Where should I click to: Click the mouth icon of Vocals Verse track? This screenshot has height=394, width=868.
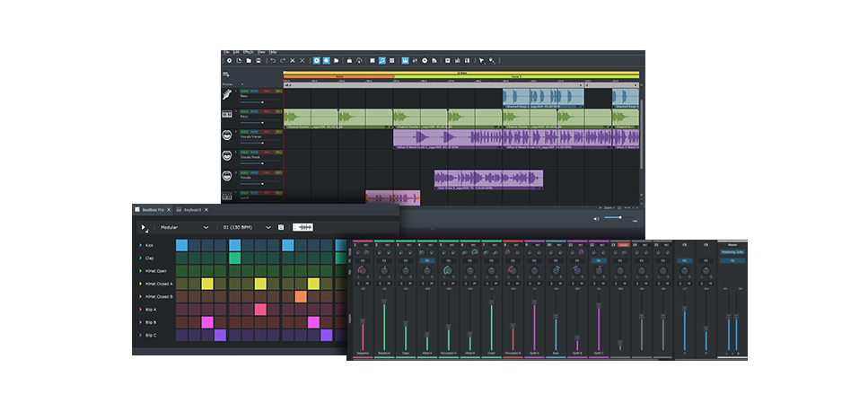pyautogui.click(x=227, y=135)
